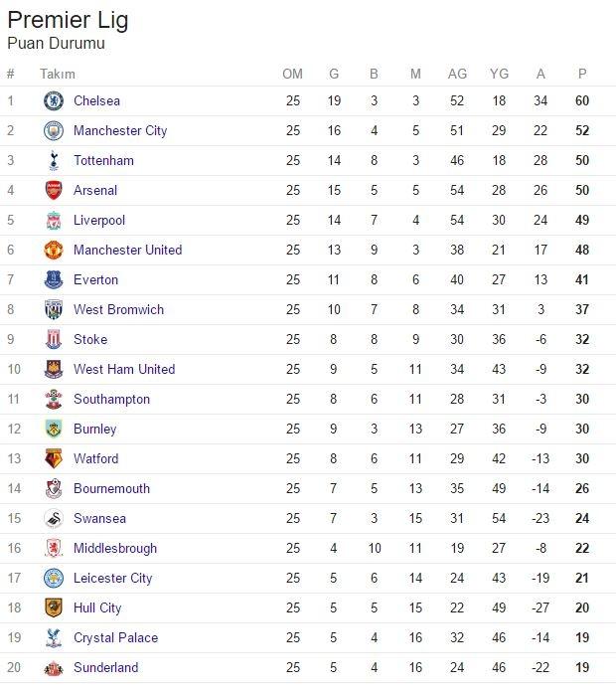Select the Southampton team name
The width and height of the screenshot is (616, 693).
coord(111,399)
